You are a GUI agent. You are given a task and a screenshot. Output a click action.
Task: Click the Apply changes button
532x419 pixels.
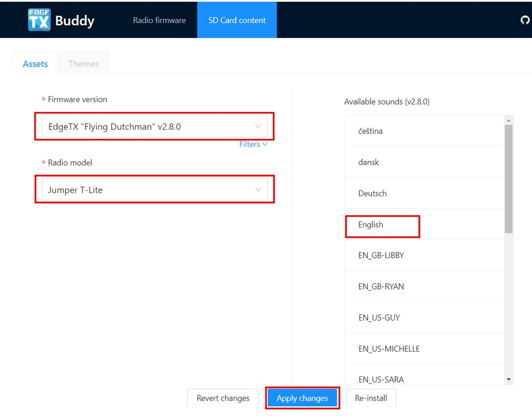click(x=302, y=398)
